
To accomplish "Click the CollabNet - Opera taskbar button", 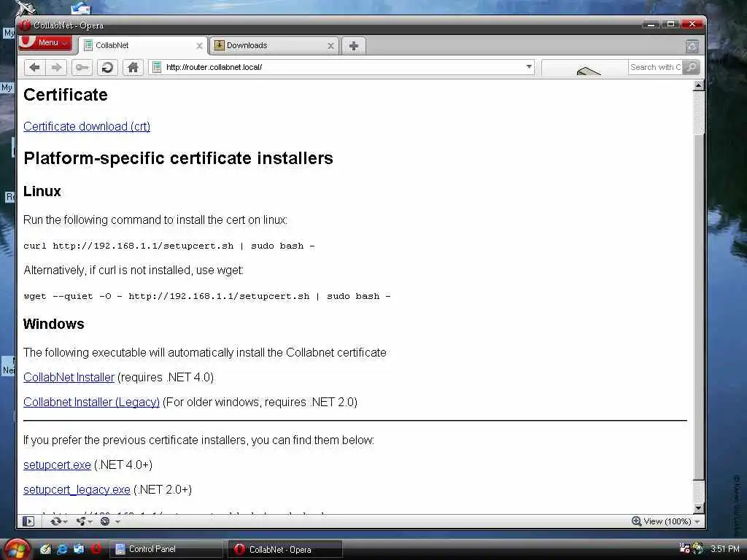I will [285, 549].
